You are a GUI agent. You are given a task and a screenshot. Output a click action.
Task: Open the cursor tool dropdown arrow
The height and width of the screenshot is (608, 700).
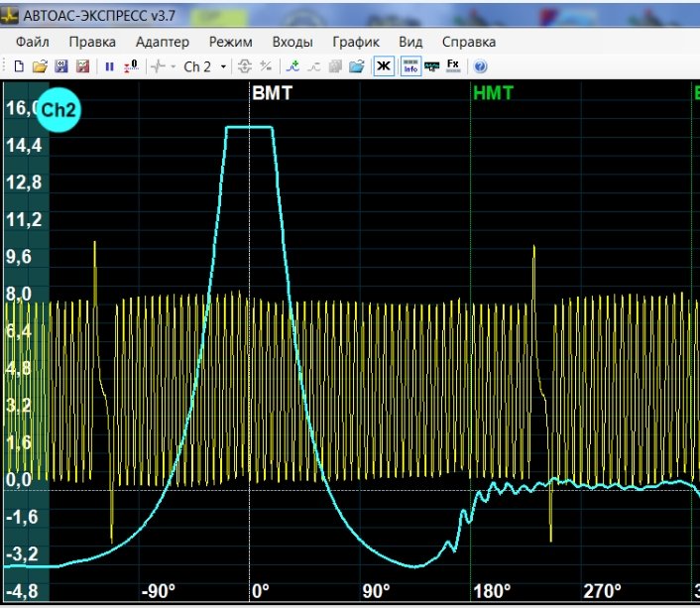(174, 66)
